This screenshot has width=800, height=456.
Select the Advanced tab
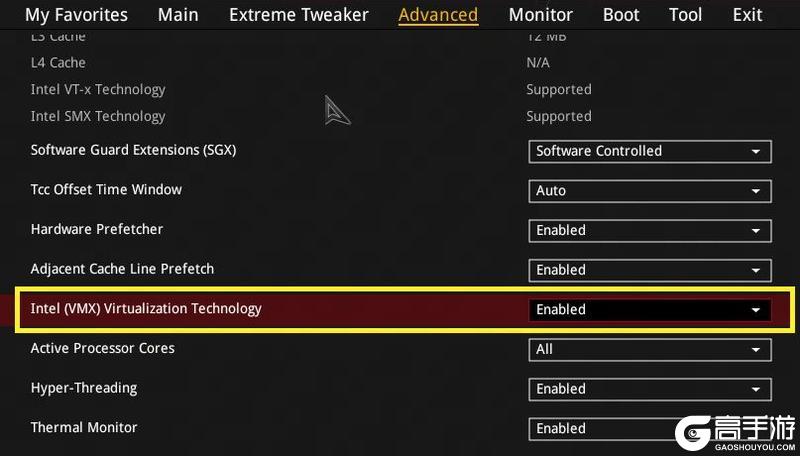click(438, 15)
